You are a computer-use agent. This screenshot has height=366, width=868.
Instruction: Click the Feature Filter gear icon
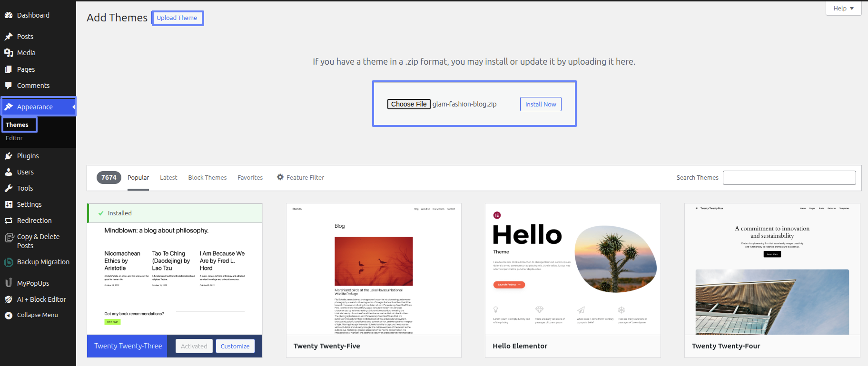[280, 177]
